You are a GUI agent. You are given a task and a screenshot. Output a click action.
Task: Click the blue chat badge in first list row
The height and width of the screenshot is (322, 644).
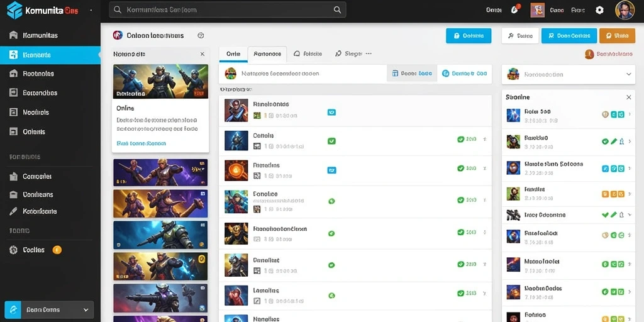[x=331, y=112]
